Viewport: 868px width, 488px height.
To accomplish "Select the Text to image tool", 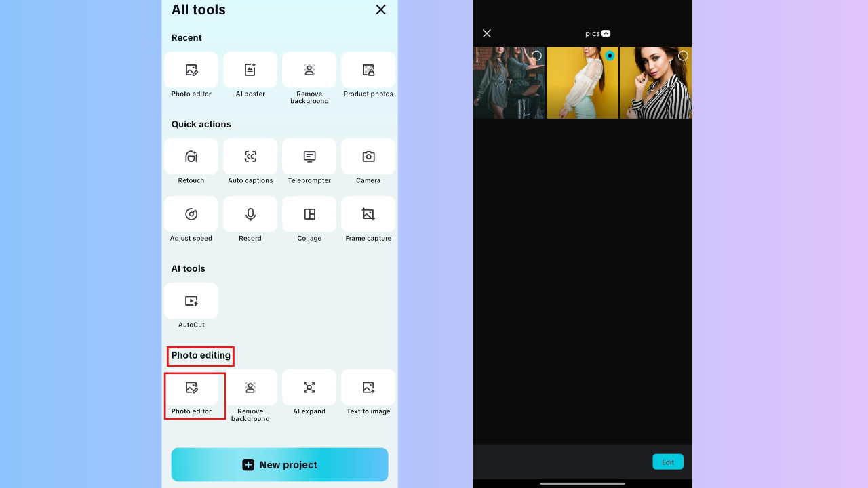I will click(x=368, y=387).
